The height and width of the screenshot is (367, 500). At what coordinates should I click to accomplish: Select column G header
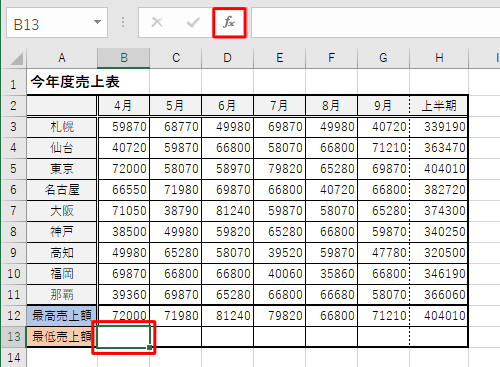coord(383,58)
